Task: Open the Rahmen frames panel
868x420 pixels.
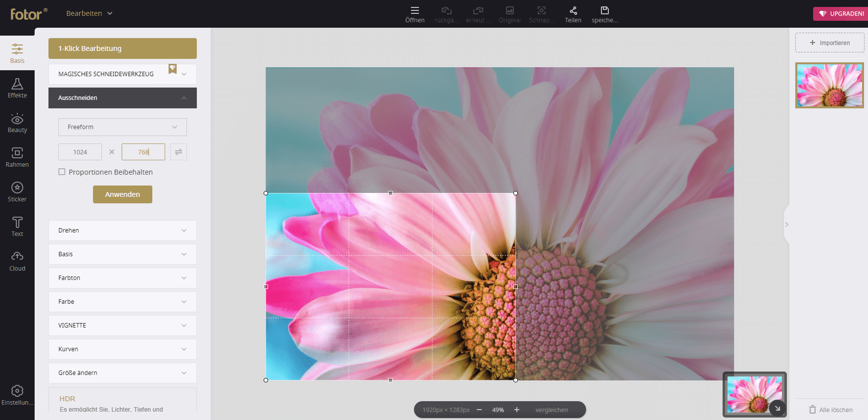Action: (x=17, y=157)
